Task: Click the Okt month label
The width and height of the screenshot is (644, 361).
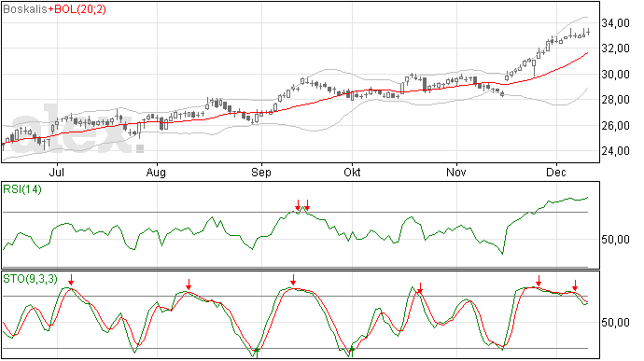Action: pos(352,172)
